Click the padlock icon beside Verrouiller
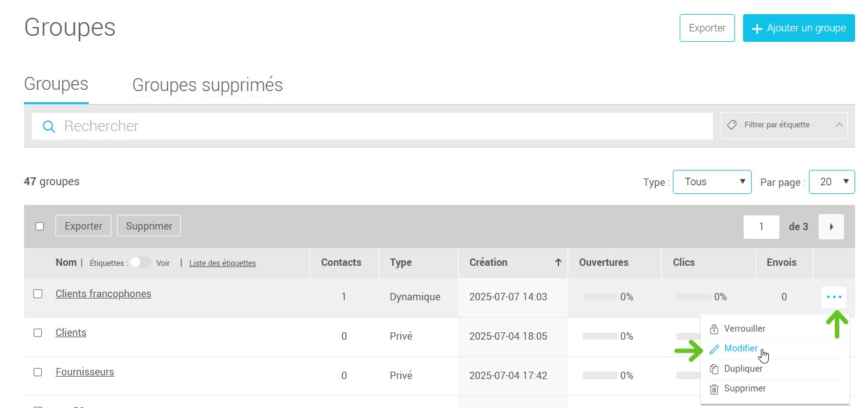 pos(714,329)
